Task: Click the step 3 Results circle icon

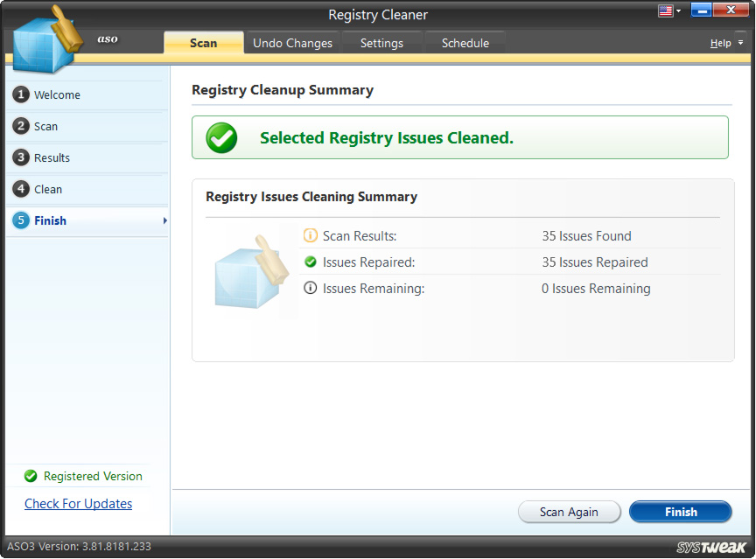Action: [21, 157]
